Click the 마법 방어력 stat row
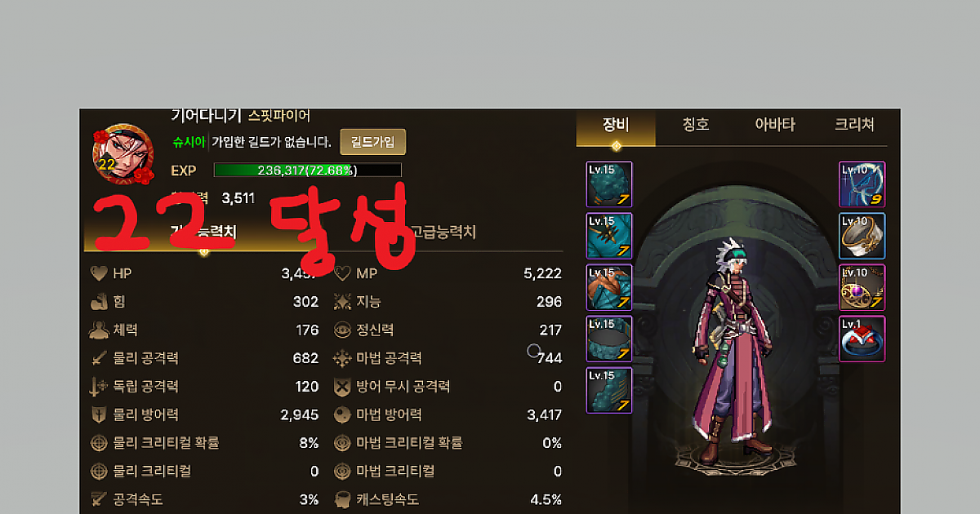The width and height of the screenshot is (980, 514). point(448,414)
